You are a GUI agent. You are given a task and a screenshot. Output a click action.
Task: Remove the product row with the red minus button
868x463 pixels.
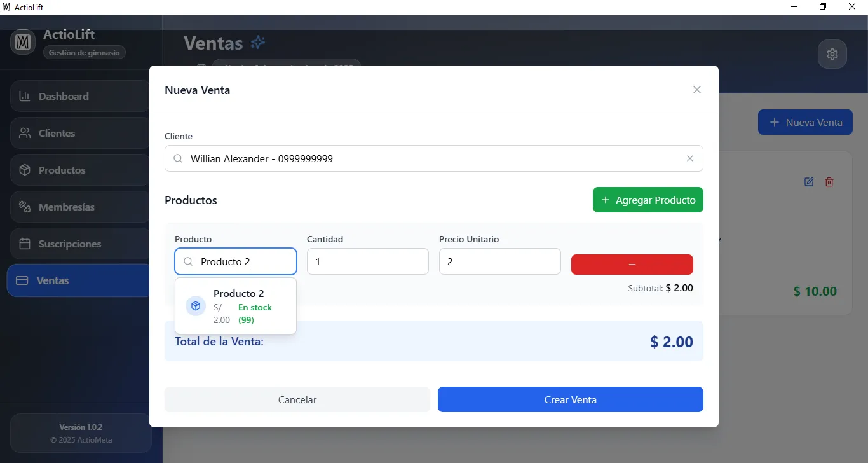pyautogui.click(x=632, y=264)
